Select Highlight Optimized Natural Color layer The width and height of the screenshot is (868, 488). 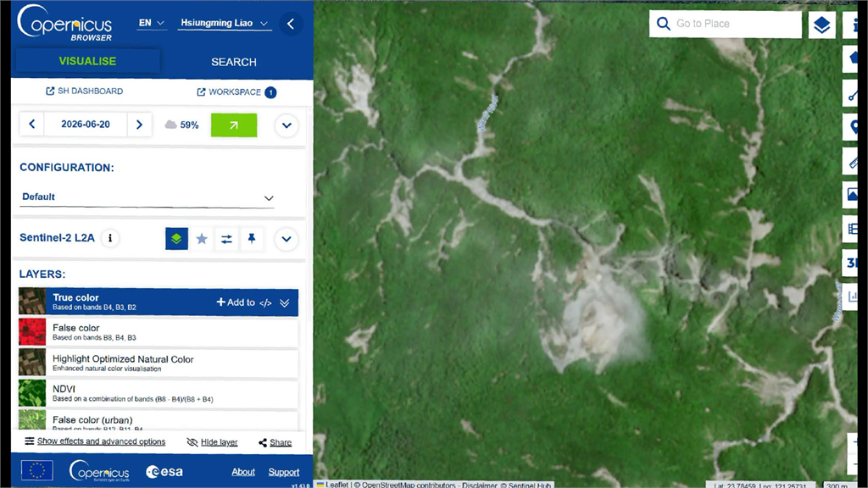pyautogui.click(x=159, y=363)
